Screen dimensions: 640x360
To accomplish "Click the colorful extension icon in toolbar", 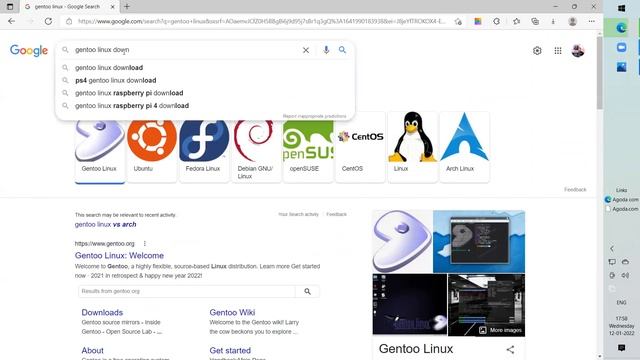I will (x=478, y=21).
